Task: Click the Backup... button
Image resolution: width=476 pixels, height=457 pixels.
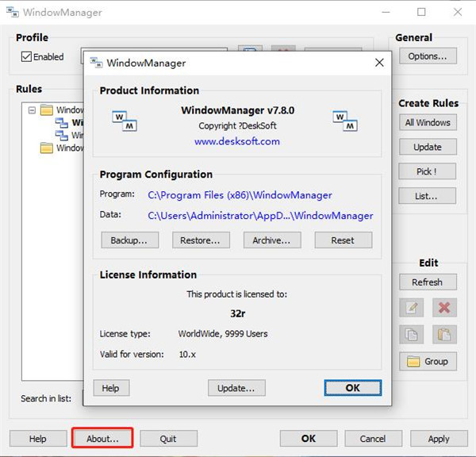Action: [130, 240]
